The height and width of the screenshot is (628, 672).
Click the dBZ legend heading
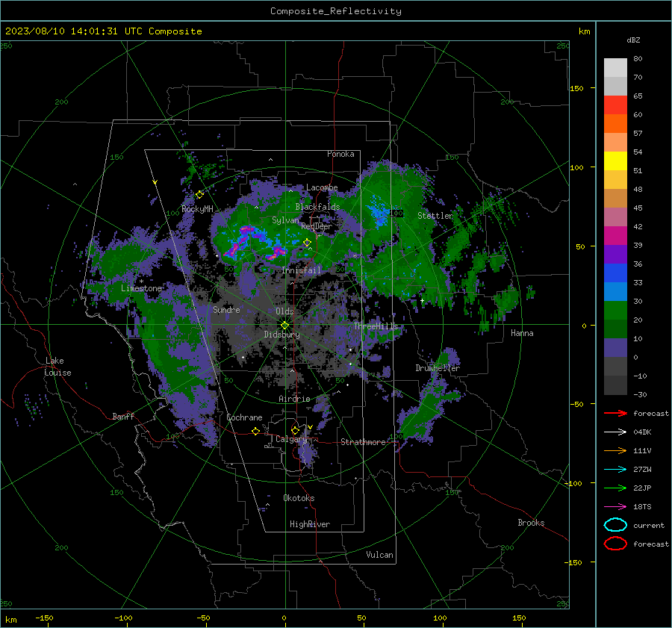[633, 40]
